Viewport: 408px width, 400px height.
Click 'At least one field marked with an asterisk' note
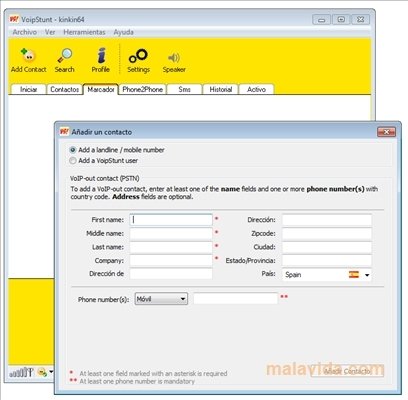[x=153, y=373]
